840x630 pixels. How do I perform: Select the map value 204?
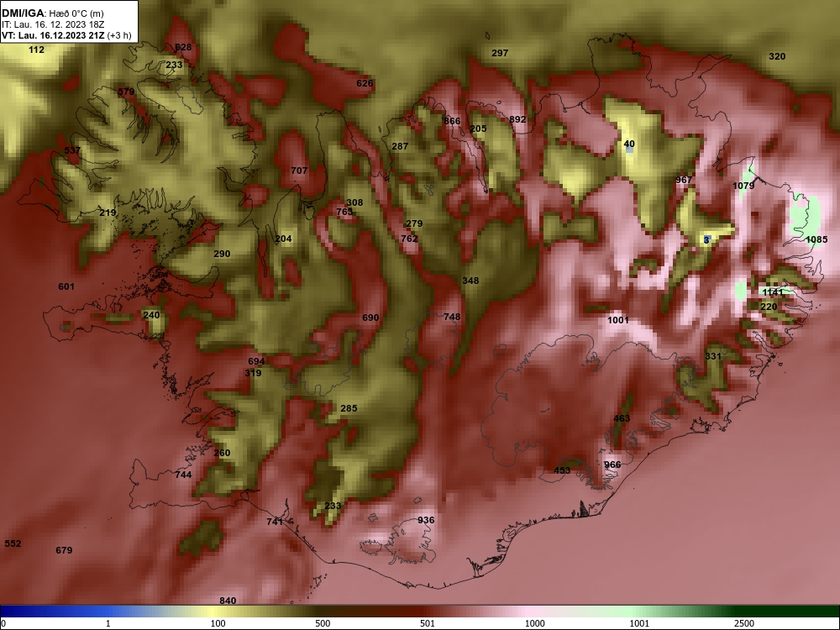(283, 239)
